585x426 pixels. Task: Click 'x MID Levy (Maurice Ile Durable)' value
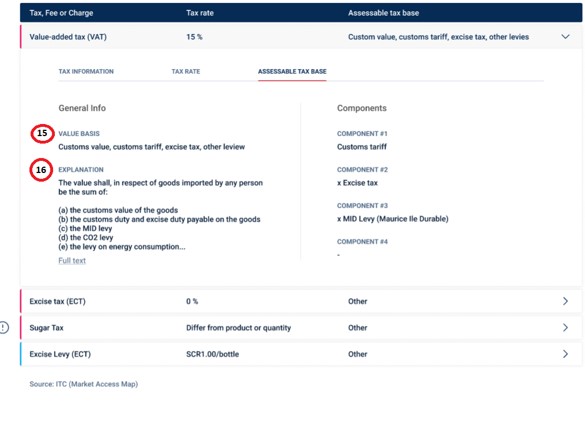[x=392, y=219]
